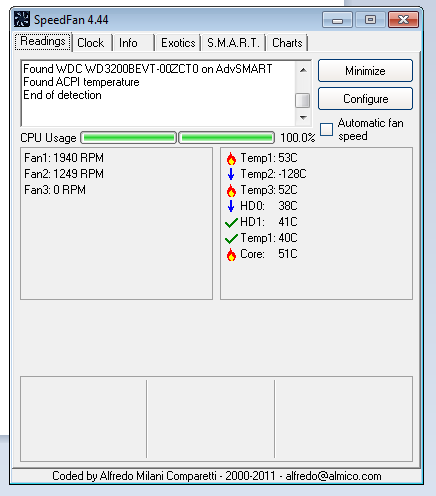
Task: Click the green checkmark beside Temp1: 40C
Action: (x=231, y=238)
